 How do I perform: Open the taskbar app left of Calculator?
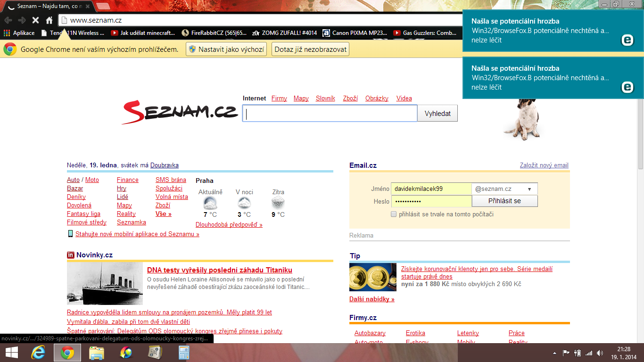click(x=155, y=353)
